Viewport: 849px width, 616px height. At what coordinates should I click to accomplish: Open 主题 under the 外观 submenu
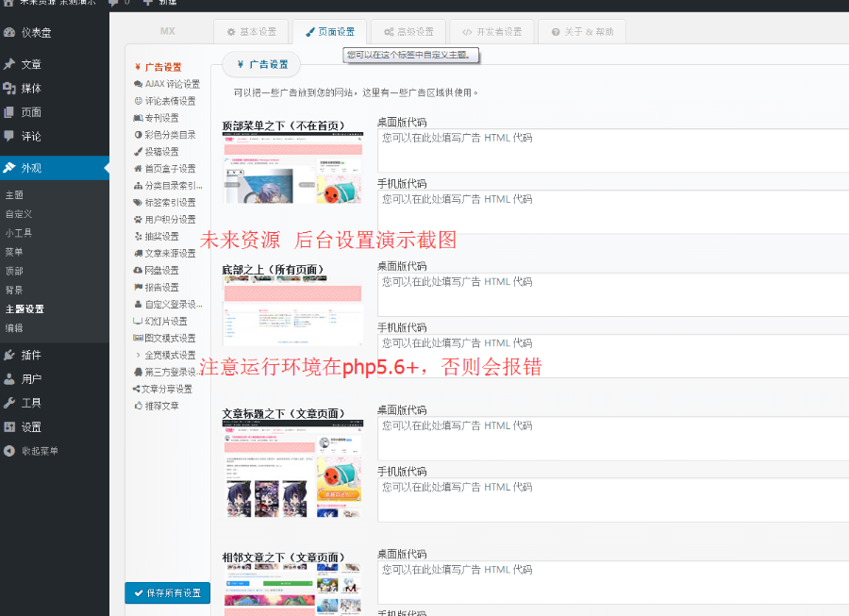point(14,195)
